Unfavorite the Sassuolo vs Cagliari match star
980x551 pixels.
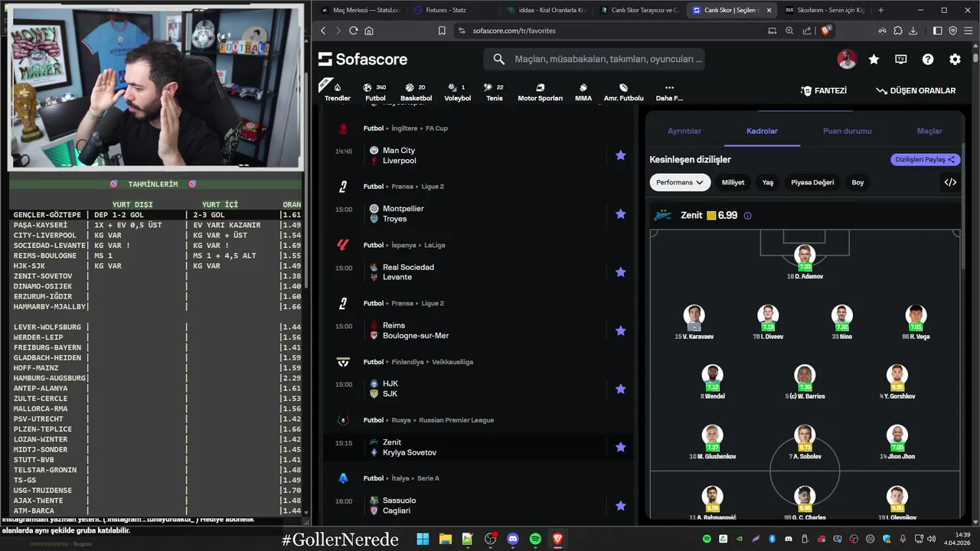point(621,505)
